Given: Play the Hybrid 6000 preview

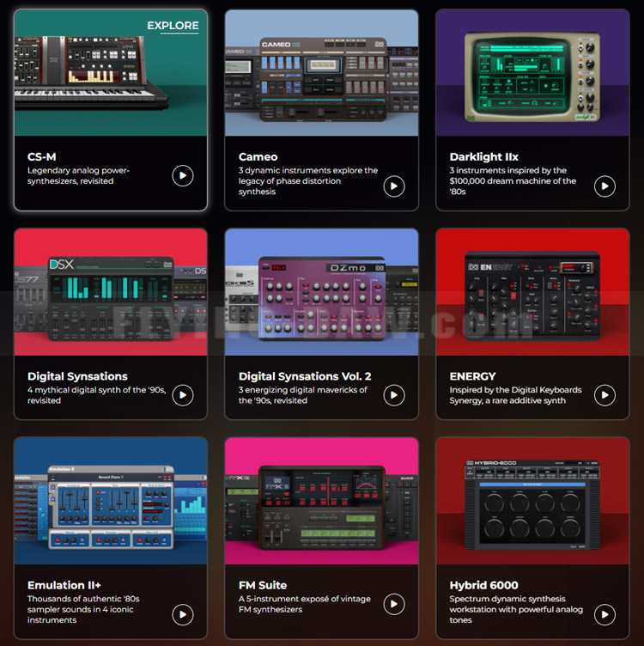Looking at the screenshot, I should 605,615.
